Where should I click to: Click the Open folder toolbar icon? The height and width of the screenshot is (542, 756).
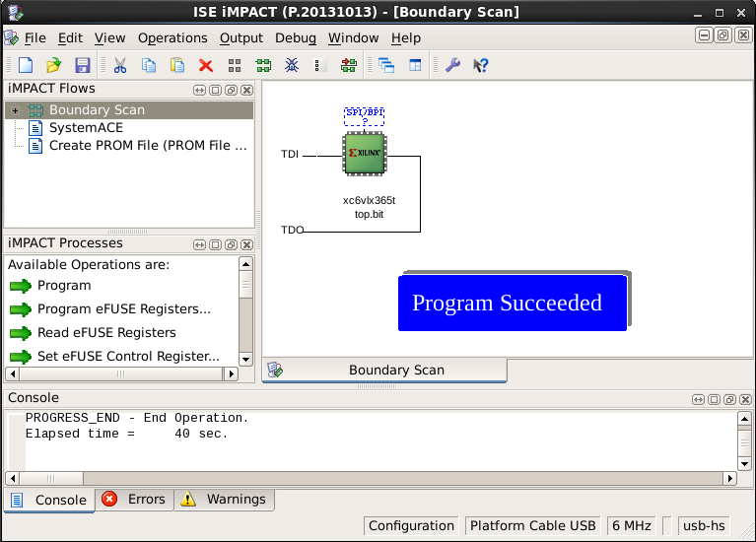point(54,65)
